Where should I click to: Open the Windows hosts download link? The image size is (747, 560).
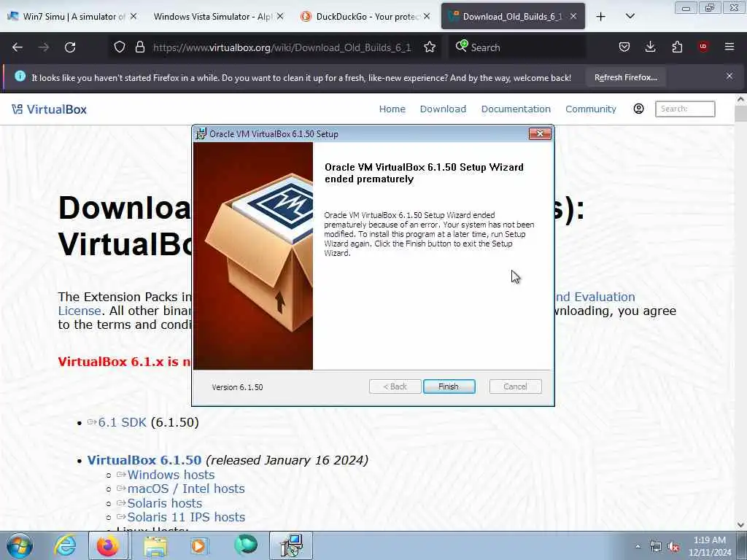pos(171,475)
